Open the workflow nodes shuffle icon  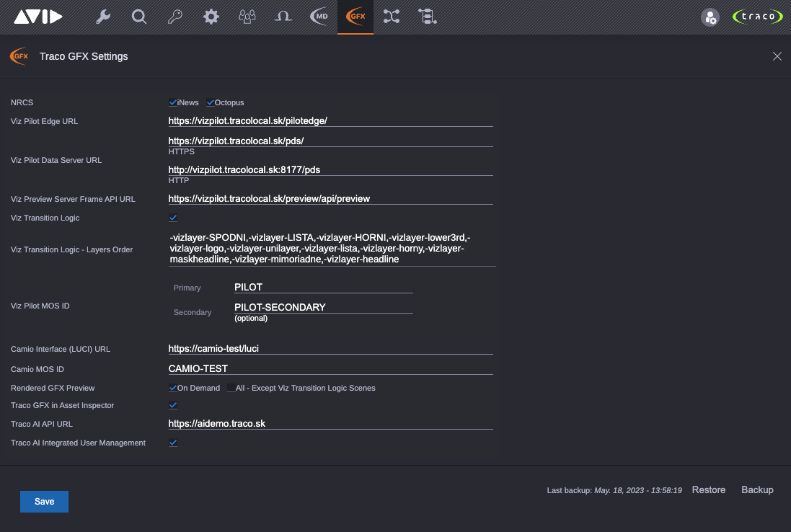(x=392, y=17)
